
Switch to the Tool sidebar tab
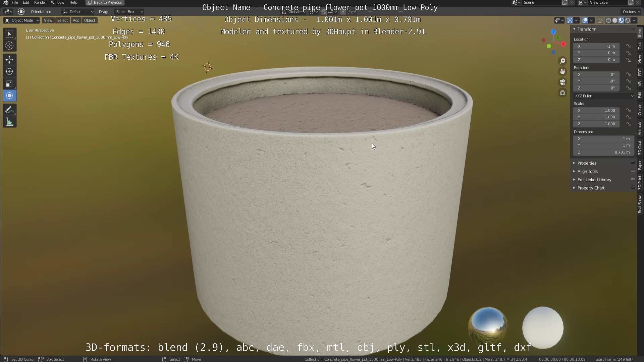640,46
